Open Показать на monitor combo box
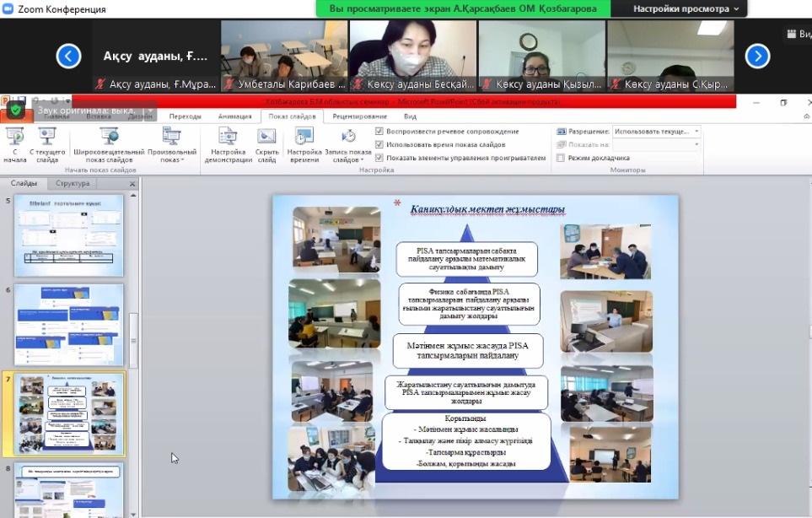The image size is (812, 518). (657, 144)
